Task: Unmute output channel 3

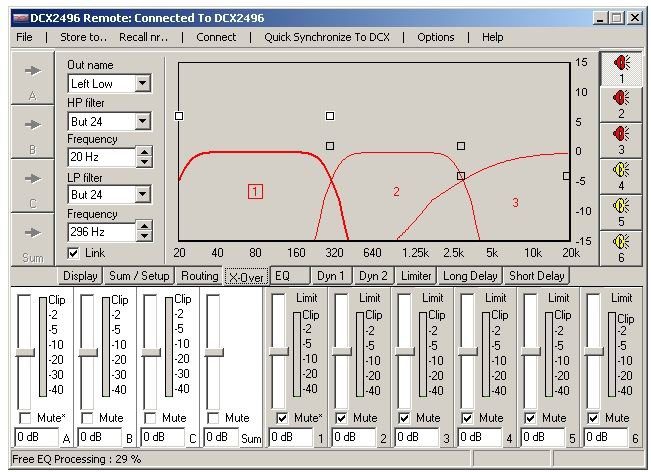Action: [404, 418]
